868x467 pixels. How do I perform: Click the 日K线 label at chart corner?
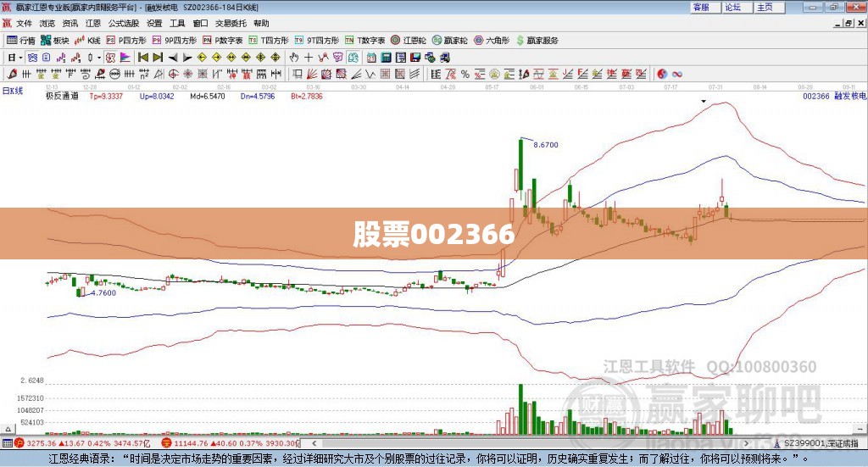pos(13,92)
